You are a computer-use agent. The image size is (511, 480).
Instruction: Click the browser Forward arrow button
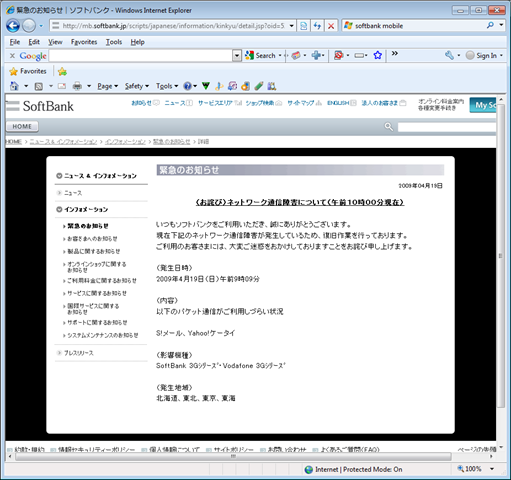click(x=29, y=26)
